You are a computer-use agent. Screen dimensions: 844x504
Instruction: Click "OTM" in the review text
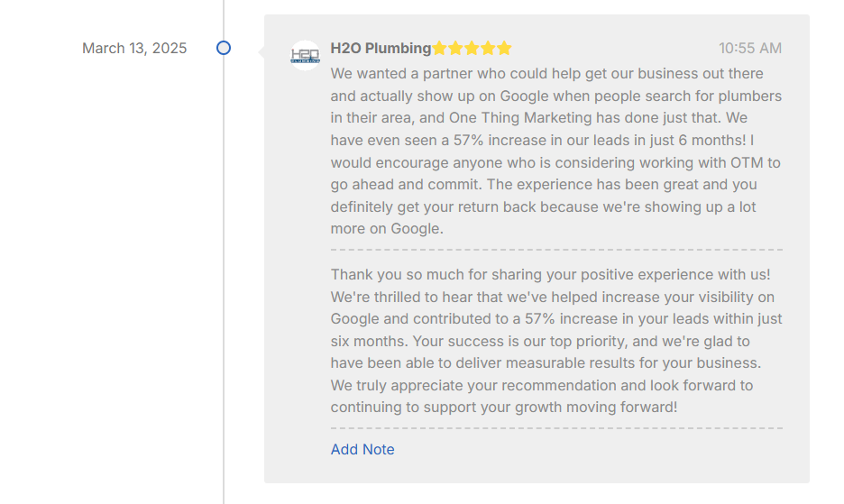pyautogui.click(x=748, y=162)
